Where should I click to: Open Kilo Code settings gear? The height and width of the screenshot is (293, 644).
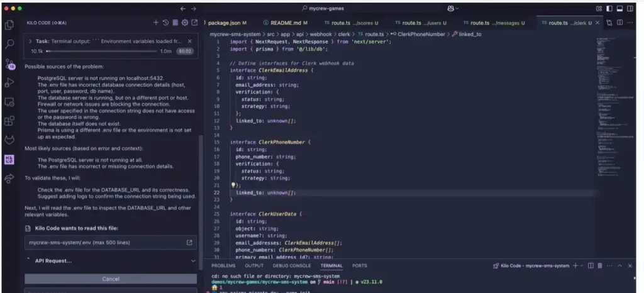click(x=185, y=23)
